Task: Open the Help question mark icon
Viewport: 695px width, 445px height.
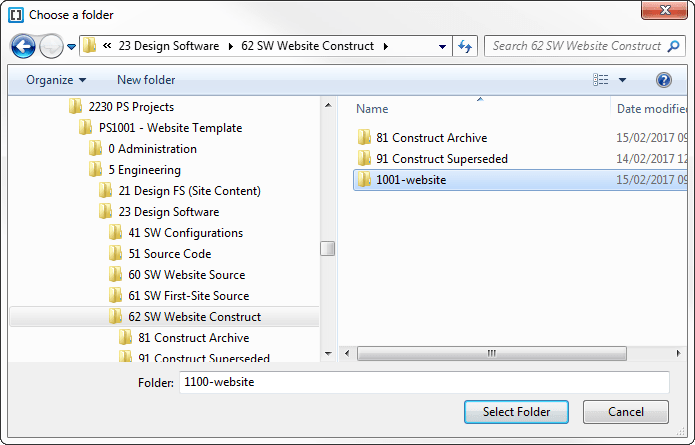Action: [664, 80]
